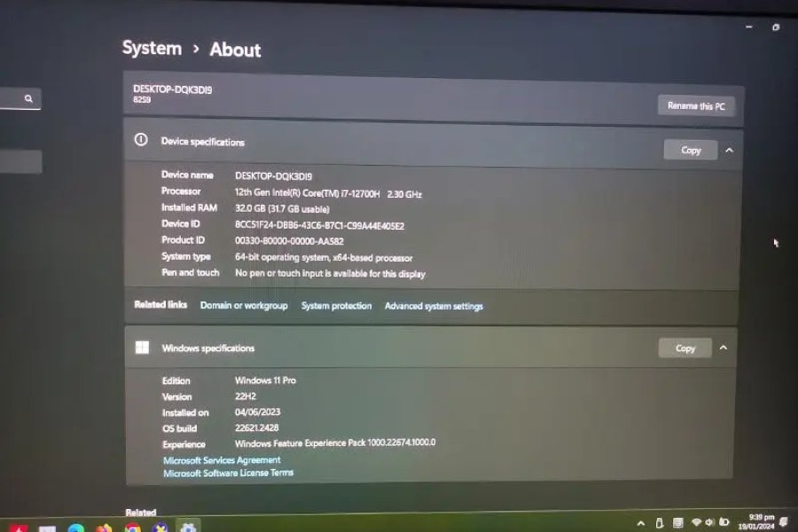Click the Installed RAM label

189,207
